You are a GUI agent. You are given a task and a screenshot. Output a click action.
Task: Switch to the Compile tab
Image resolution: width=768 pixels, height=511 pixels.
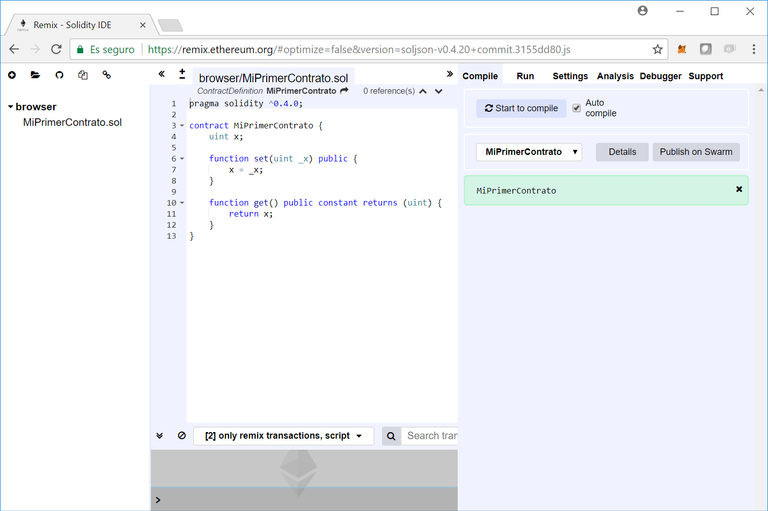point(480,76)
